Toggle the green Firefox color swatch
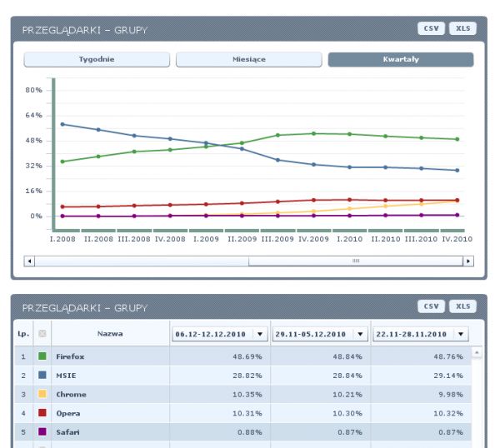The image size is (500, 448). coord(42,356)
